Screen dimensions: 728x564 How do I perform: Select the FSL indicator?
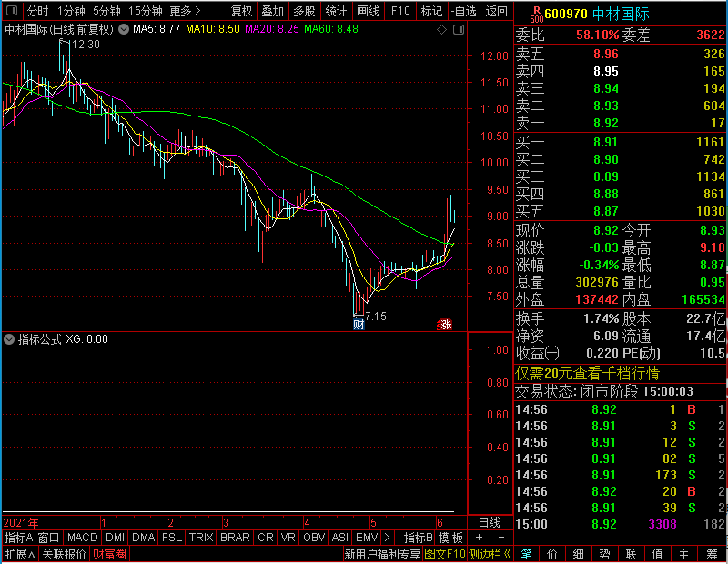(x=172, y=538)
